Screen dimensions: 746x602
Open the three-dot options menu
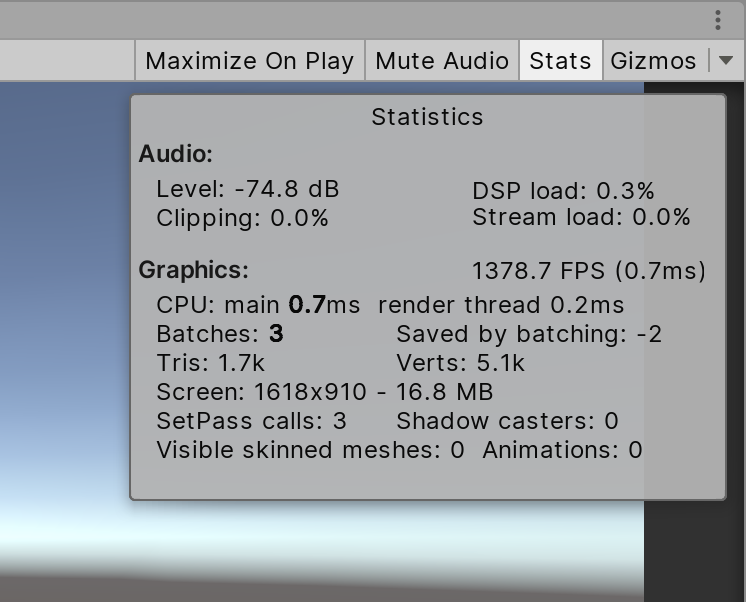[718, 20]
